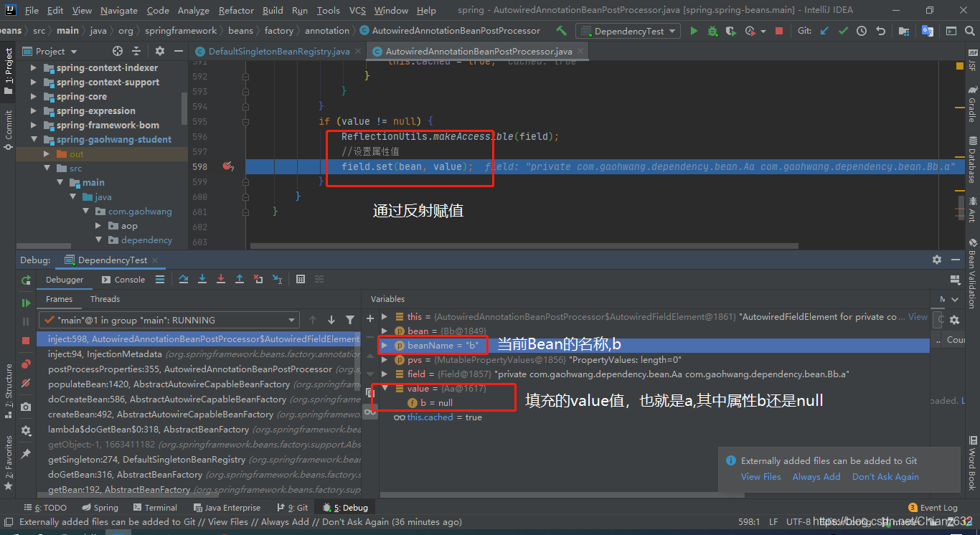Click the editor horizontal scrollbar

pos(524,245)
